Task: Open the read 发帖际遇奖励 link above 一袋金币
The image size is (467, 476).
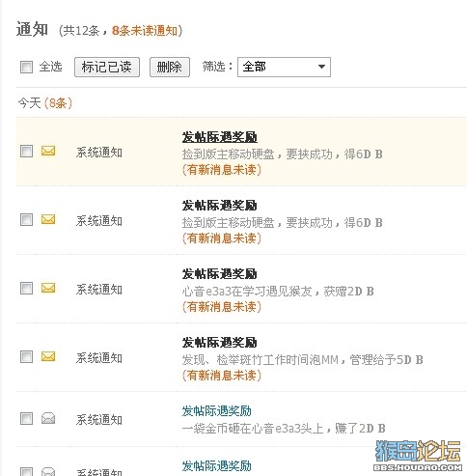Action: (x=216, y=411)
